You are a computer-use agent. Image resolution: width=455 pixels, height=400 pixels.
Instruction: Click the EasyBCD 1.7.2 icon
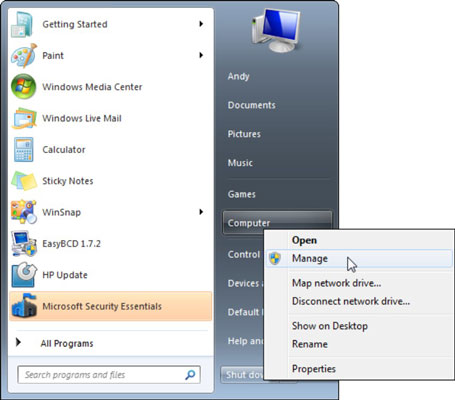pos(23,243)
